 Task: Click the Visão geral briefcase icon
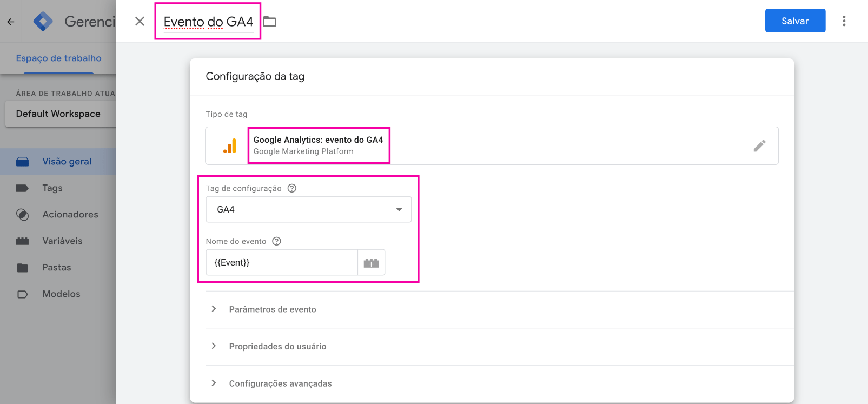[x=22, y=161]
